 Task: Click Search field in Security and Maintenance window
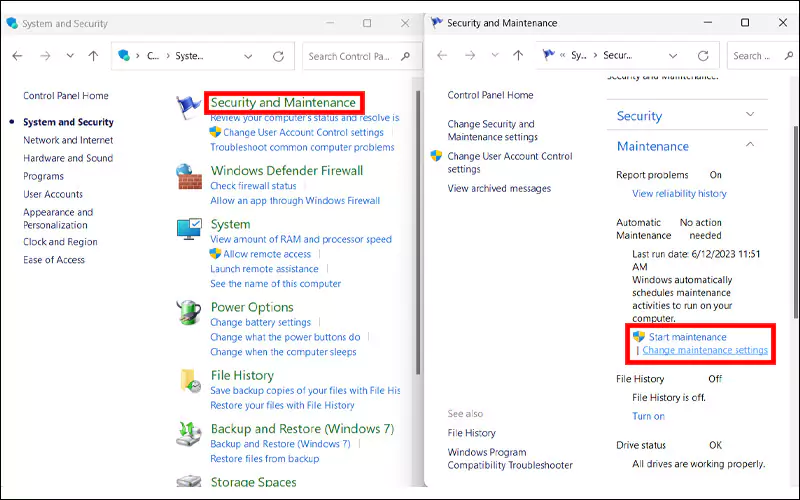[763, 56]
